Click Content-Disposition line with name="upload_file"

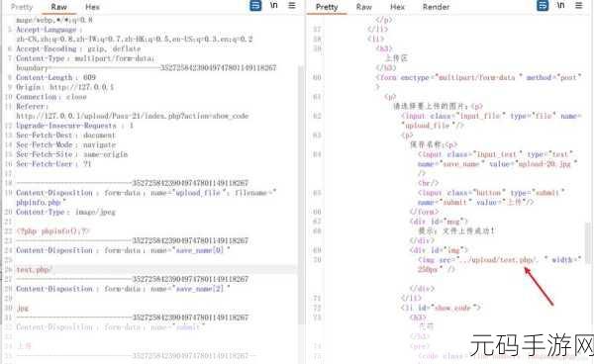click(x=147, y=193)
